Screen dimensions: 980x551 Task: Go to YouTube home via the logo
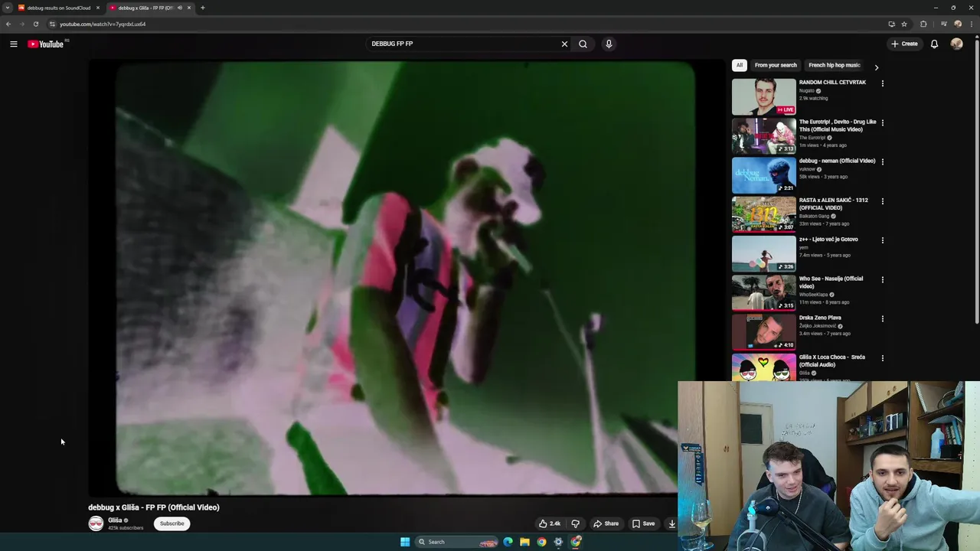(x=46, y=44)
